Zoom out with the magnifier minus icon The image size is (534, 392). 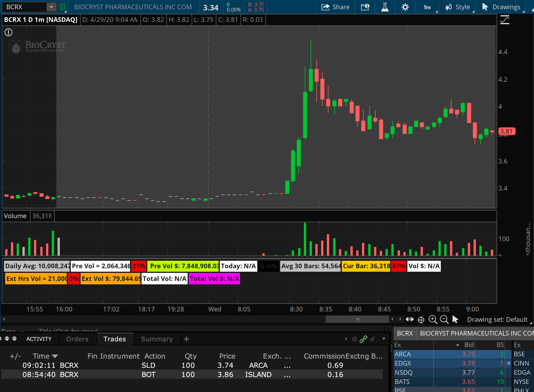pyautogui.click(x=444, y=319)
